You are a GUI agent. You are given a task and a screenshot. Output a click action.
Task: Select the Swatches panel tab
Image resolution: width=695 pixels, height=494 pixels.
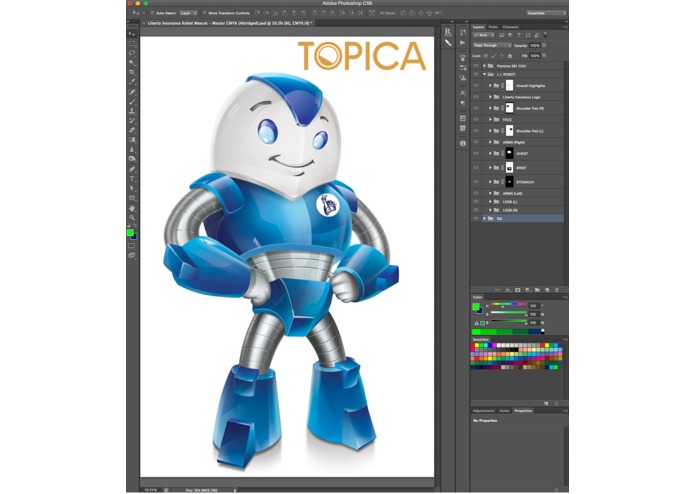[480, 340]
